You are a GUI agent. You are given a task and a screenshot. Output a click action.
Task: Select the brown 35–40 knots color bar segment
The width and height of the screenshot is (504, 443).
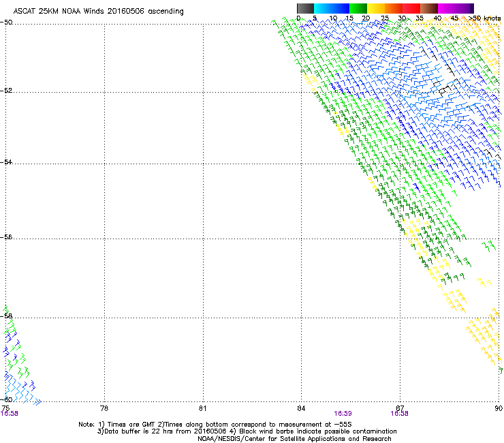(x=429, y=8)
